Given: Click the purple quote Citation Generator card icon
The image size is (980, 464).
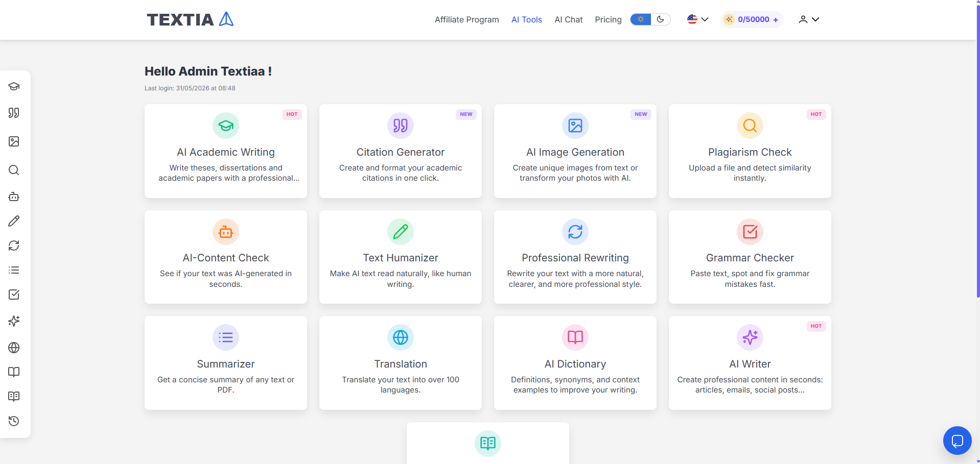Looking at the screenshot, I should pyautogui.click(x=401, y=126).
